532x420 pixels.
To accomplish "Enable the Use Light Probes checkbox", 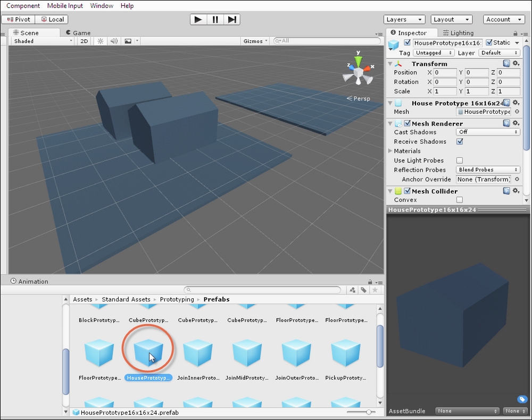I will click(x=460, y=161).
